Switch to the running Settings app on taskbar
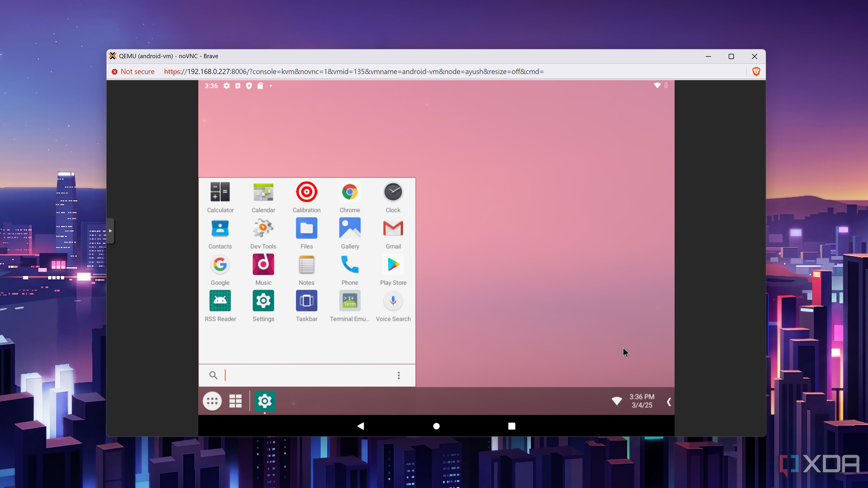The width and height of the screenshot is (868, 488). click(264, 401)
